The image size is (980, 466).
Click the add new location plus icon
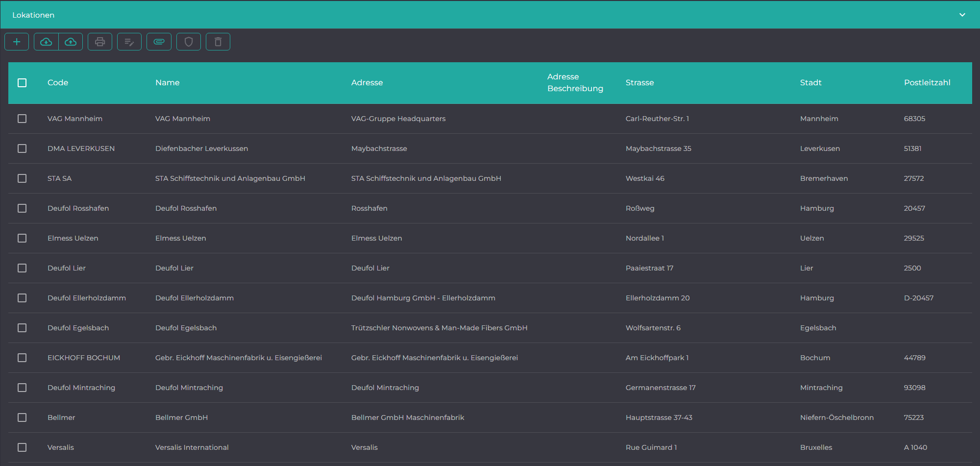coord(17,42)
